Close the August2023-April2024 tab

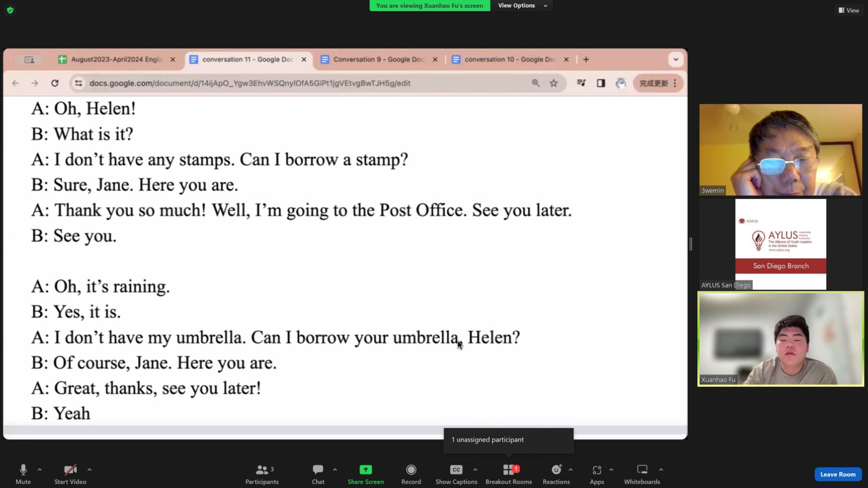(x=173, y=59)
